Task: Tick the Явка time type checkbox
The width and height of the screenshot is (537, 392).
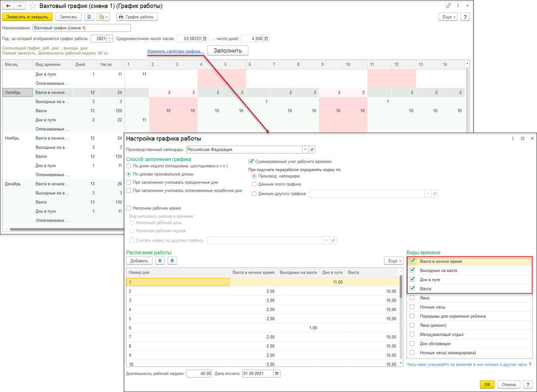Action: point(412,298)
